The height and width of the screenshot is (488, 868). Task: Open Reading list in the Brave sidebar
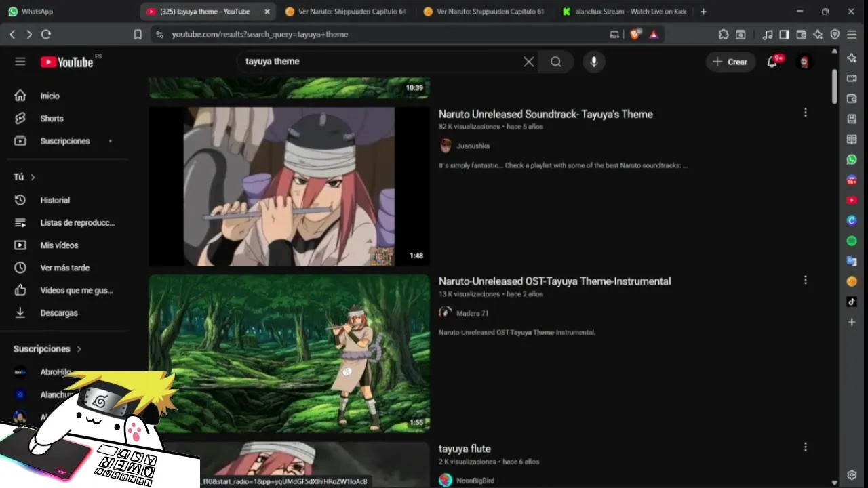click(x=852, y=139)
